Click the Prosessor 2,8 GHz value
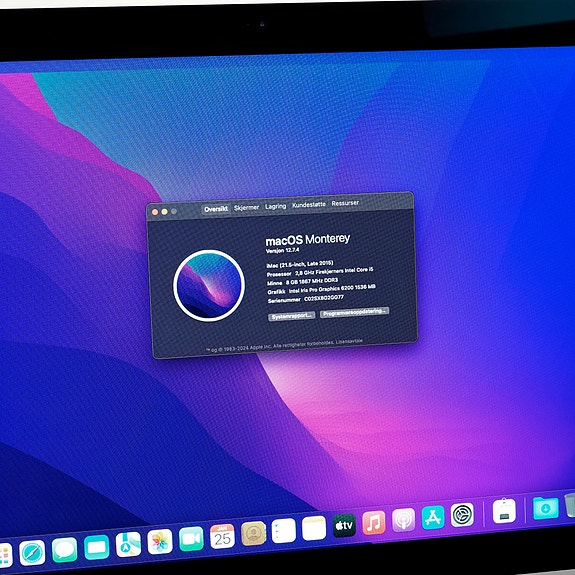The image size is (575, 575). coord(334,271)
